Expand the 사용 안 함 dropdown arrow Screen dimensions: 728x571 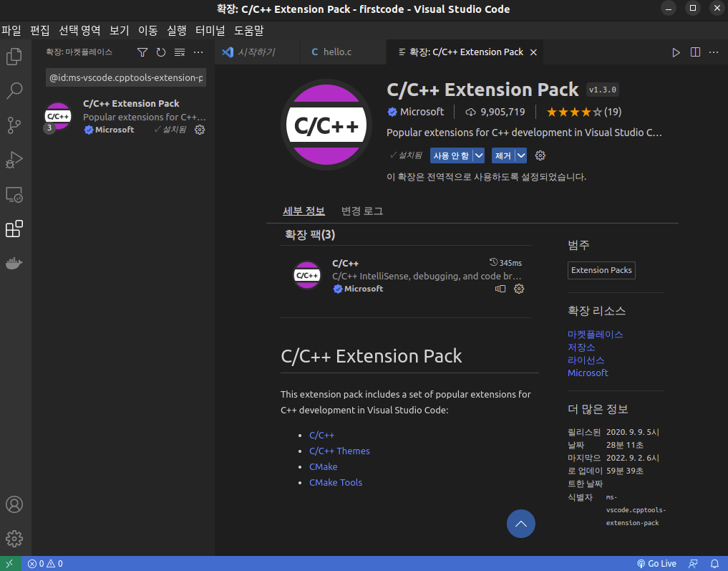479,155
